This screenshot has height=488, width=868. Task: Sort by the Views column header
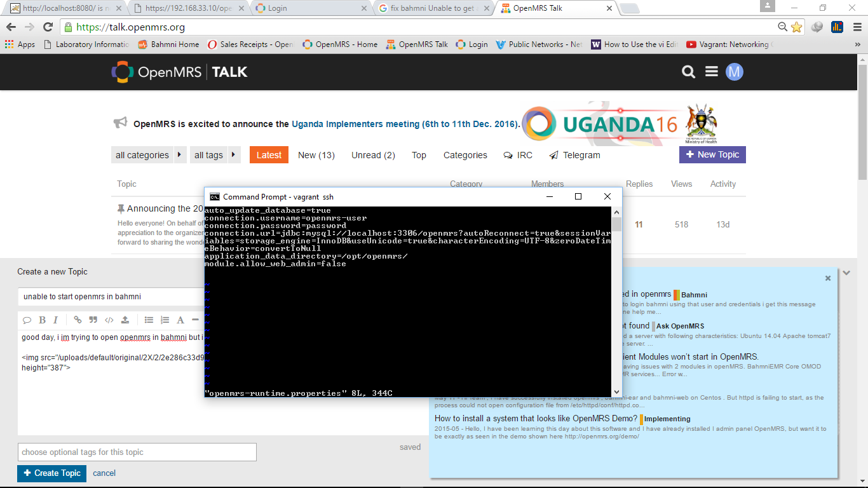tap(681, 184)
